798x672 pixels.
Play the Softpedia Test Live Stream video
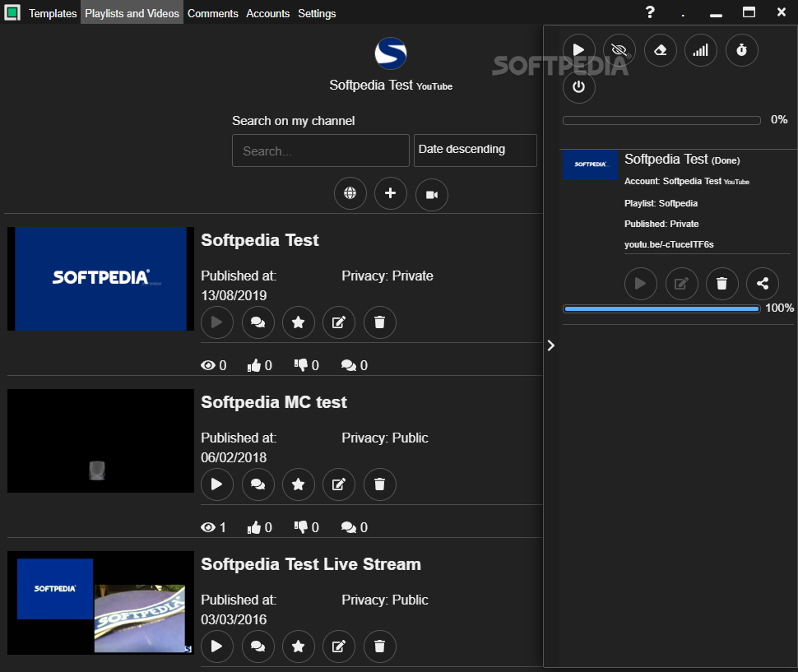[x=217, y=647]
